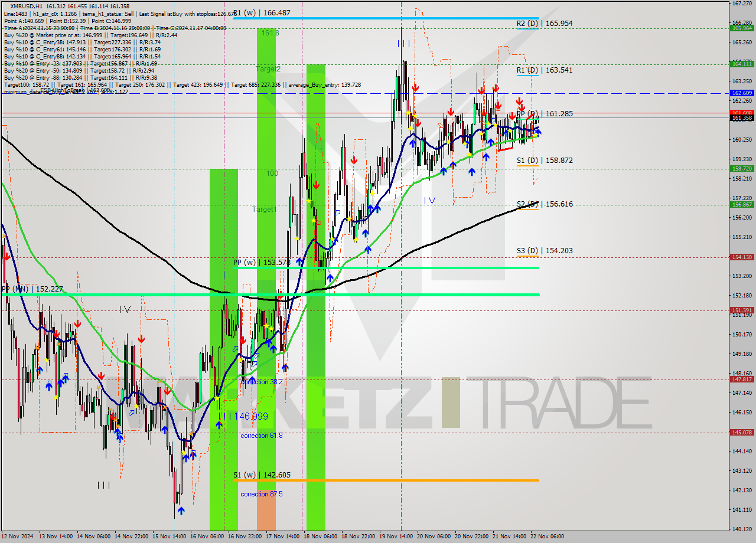Click the R1 (D) | 163.541 label
The image size is (756, 543).
pyautogui.click(x=544, y=70)
